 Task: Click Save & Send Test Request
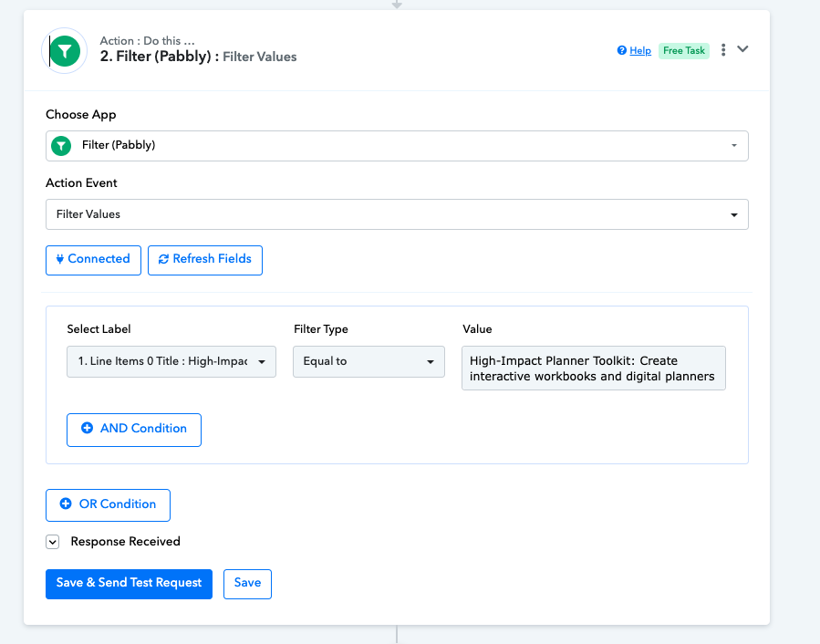129,584
